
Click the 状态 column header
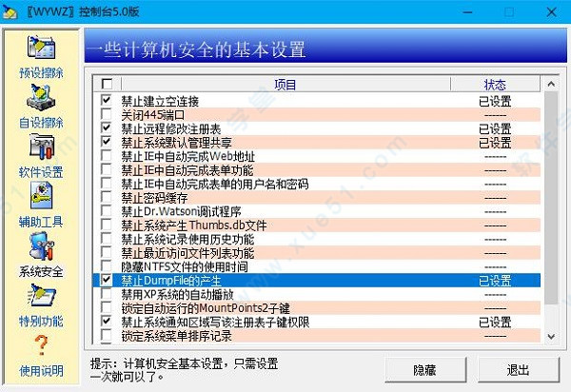[495, 85]
